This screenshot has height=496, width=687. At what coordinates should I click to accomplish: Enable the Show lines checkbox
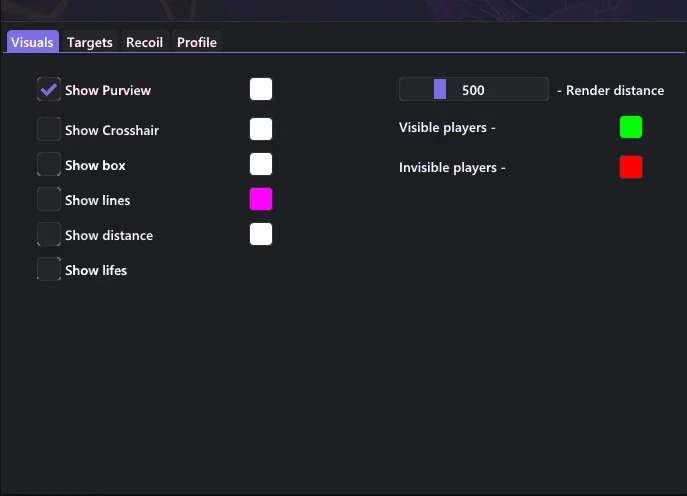49,199
